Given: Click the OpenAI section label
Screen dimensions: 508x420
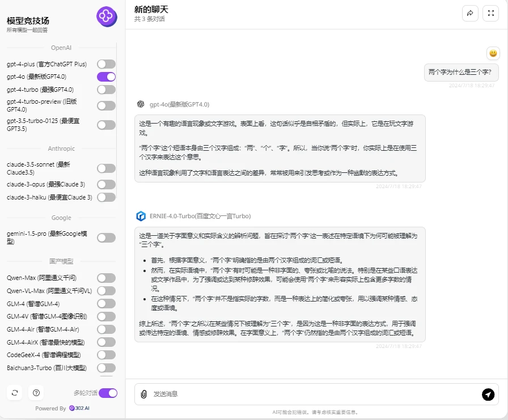Looking at the screenshot, I should (61, 48).
